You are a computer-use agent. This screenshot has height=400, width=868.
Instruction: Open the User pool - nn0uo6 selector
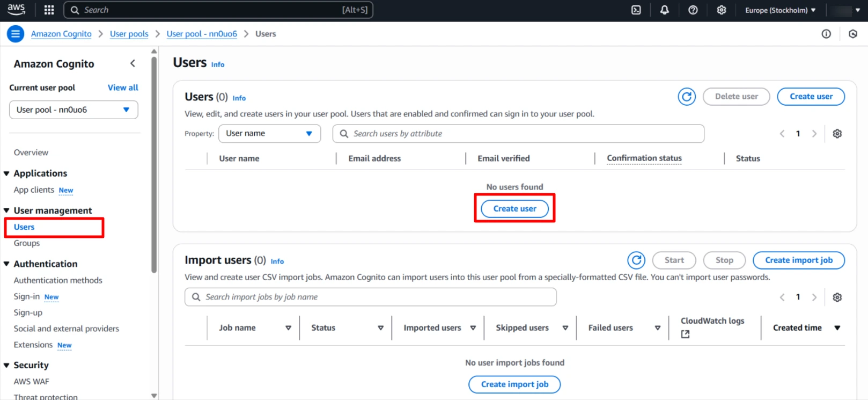[73, 110]
